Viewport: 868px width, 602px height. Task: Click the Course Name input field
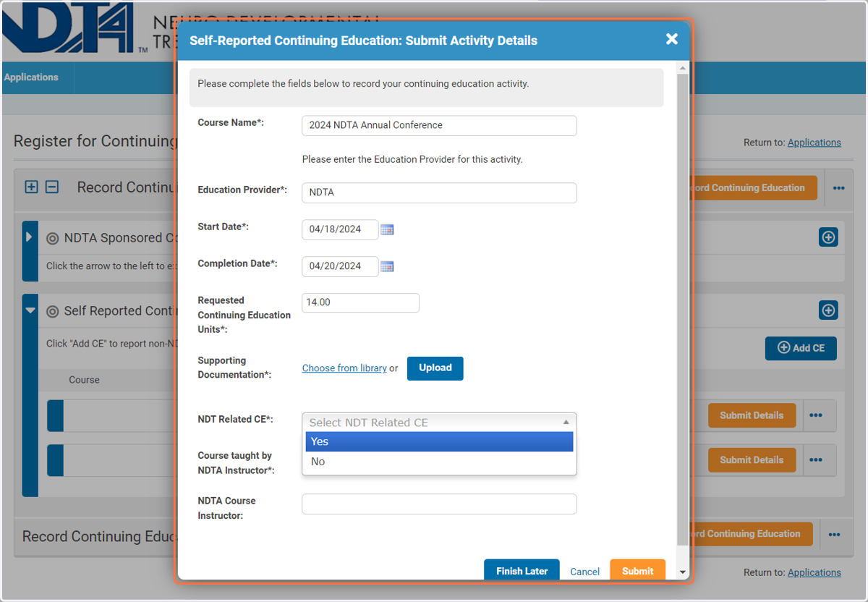click(x=439, y=125)
